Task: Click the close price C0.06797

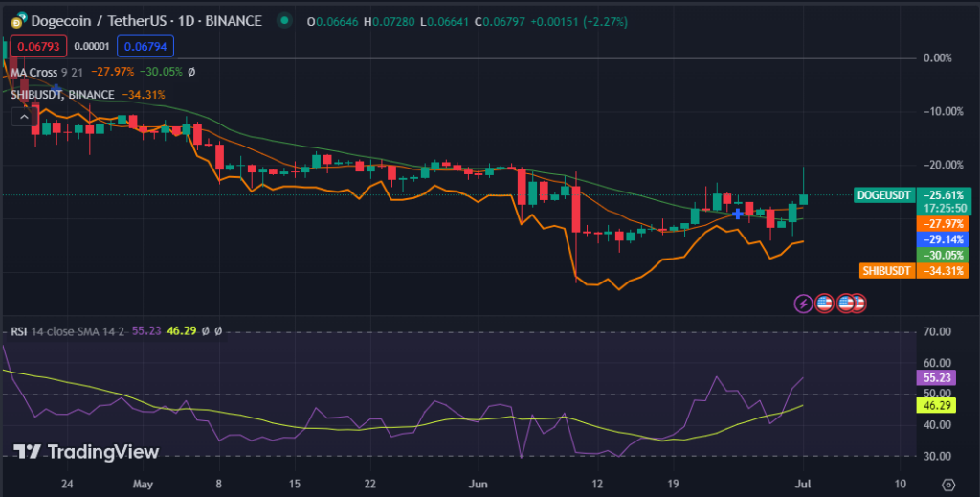Action: click(500, 22)
